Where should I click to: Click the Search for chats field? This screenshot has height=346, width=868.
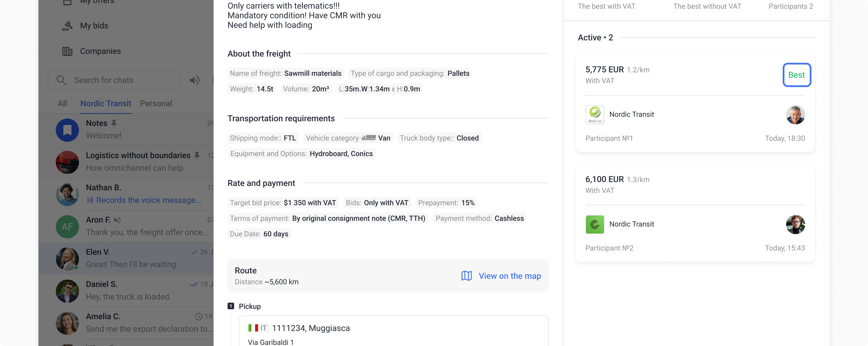[x=113, y=80]
